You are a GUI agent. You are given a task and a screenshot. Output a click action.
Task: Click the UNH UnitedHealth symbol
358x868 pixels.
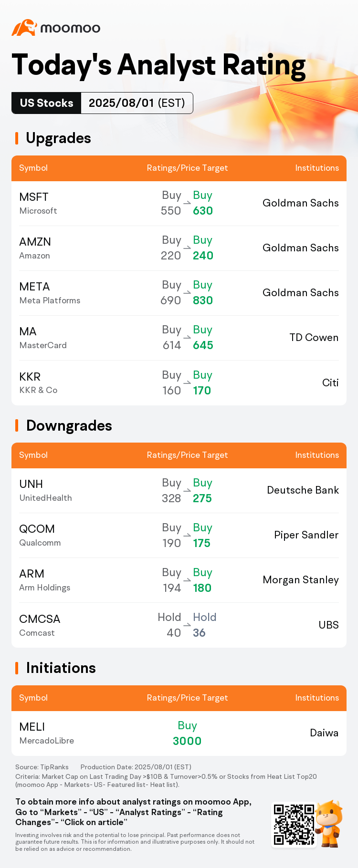[45, 490]
